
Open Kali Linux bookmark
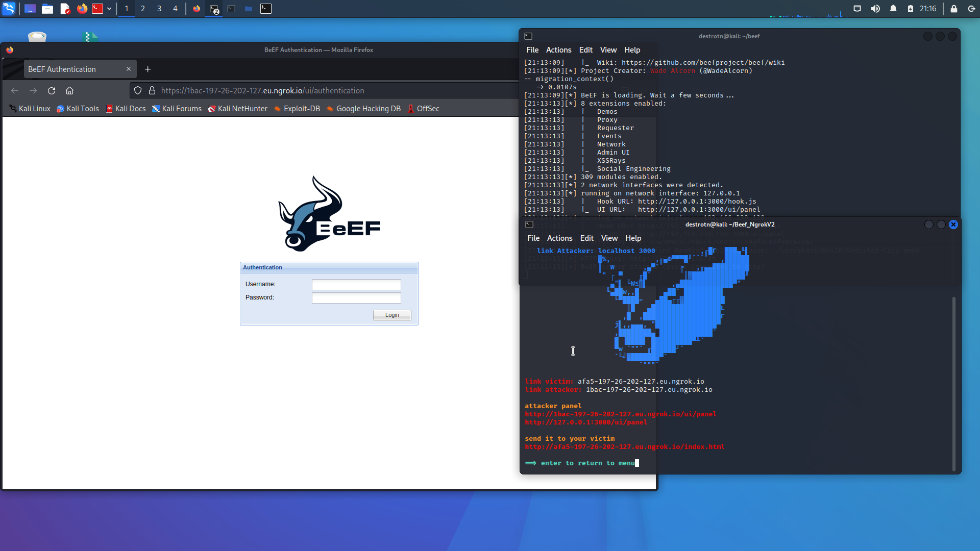(30, 109)
